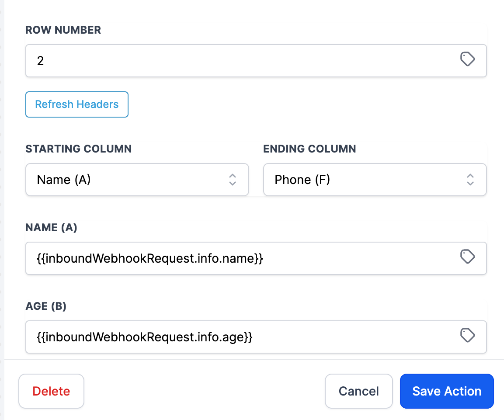The image size is (504, 420).
Task: Click the AGE (B) field label
Action: [46, 306]
